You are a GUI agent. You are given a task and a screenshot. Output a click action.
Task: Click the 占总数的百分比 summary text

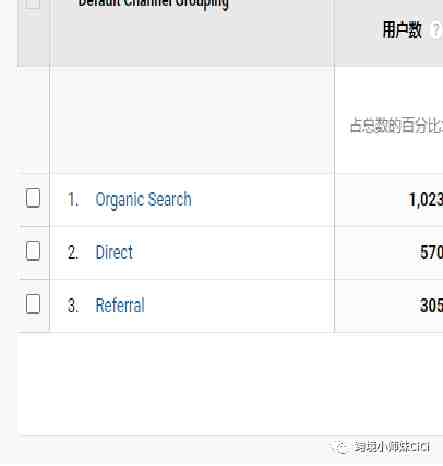(x=396, y=126)
